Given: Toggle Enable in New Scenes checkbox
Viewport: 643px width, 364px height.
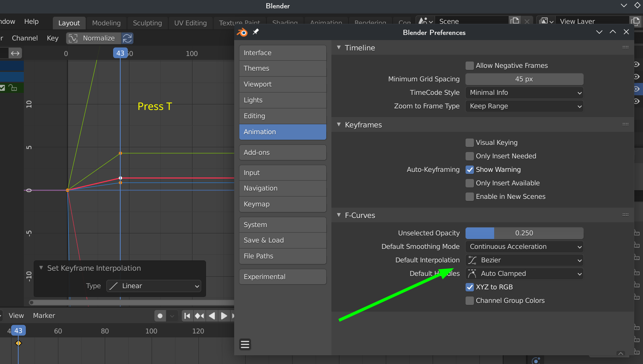Looking at the screenshot, I should point(470,196).
